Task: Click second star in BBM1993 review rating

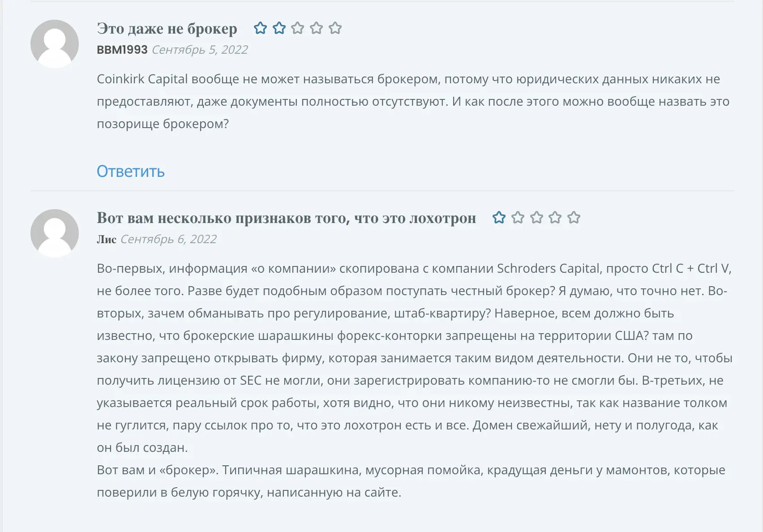Action: pos(279,28)
